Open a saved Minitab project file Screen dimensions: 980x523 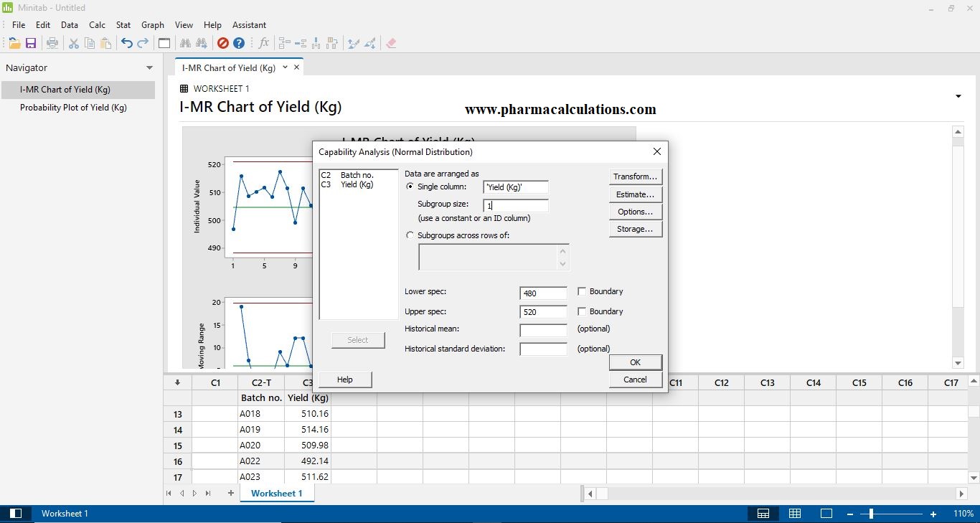pyautogui.click(x=14, y=43)
